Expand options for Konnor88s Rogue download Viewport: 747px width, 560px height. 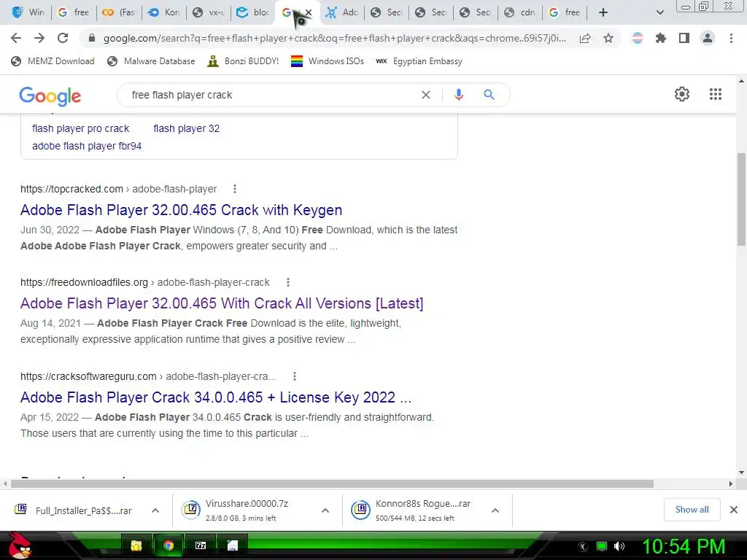(495, 510)
